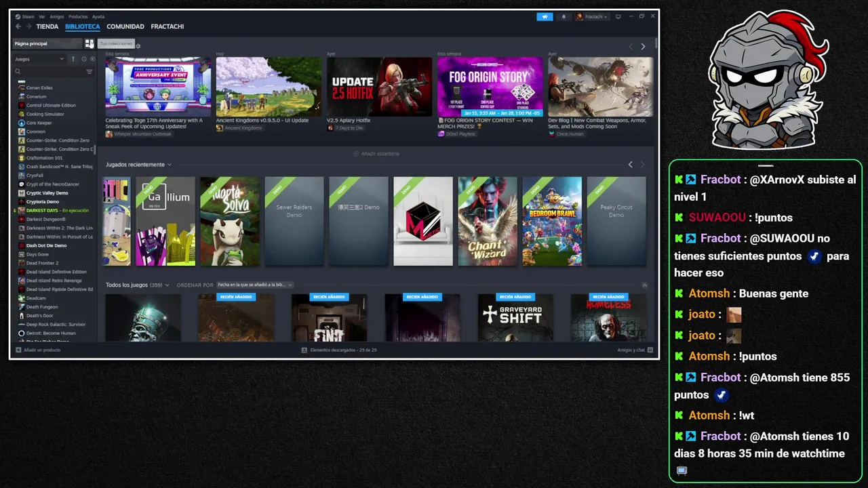
Task: Open the collections grid view icon
Action: tap(89, 43)
